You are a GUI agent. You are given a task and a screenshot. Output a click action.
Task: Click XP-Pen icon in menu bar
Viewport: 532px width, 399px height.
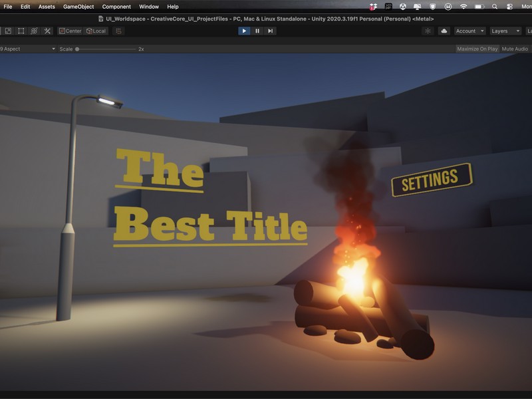(x=388, y=7)
